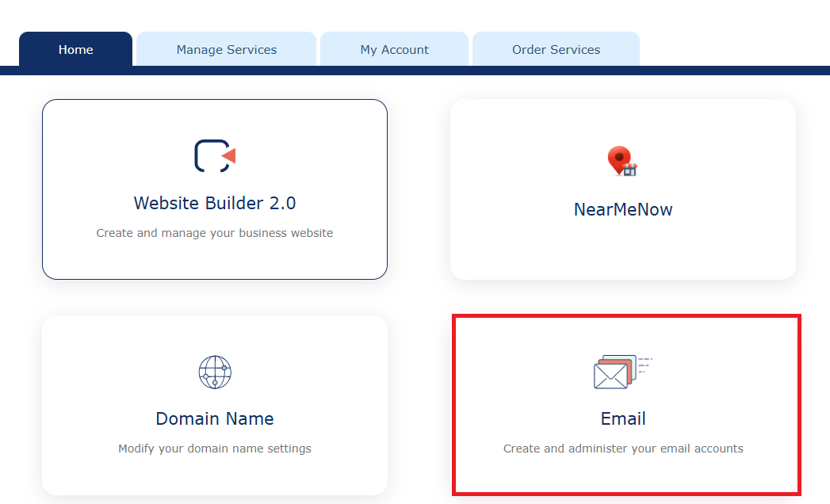Open the Website Builder 2.0 title link

tap(215, 203)
